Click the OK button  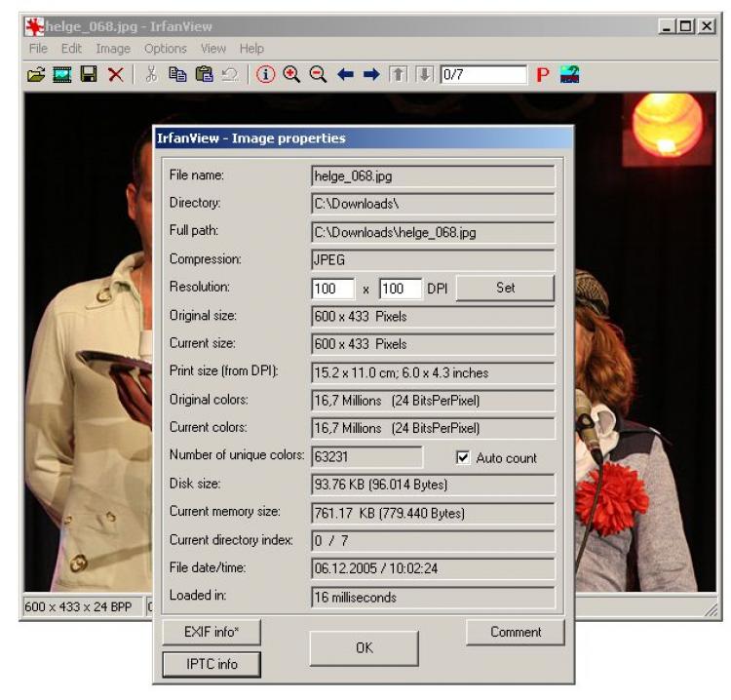click(x=364, y=647)
